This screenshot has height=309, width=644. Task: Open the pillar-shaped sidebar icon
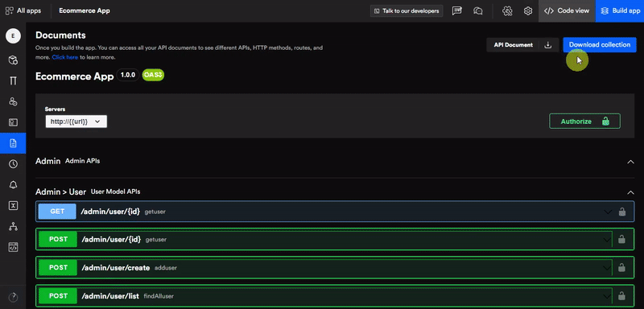[13, 80]
